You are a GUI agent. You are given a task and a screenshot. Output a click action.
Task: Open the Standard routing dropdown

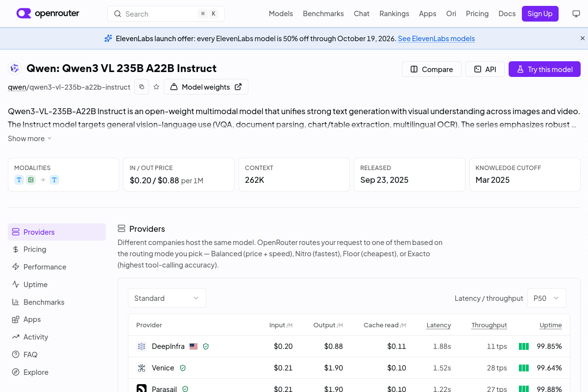pyautogui.click(x=167, y=298)
